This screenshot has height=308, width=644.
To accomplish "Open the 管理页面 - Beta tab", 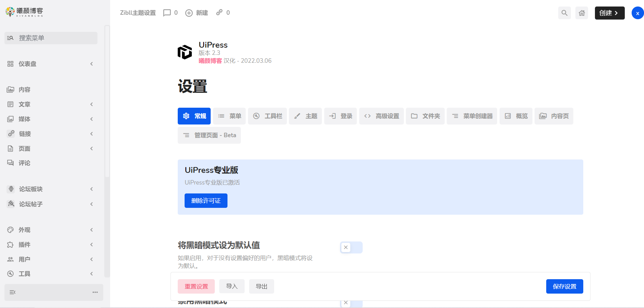I will pos(209,135).
